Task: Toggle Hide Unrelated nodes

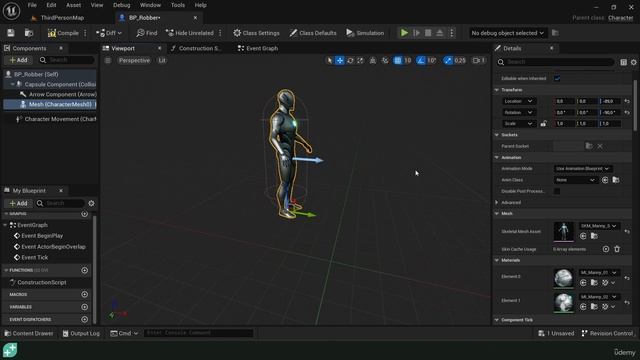Action: [x=190, y=33]
